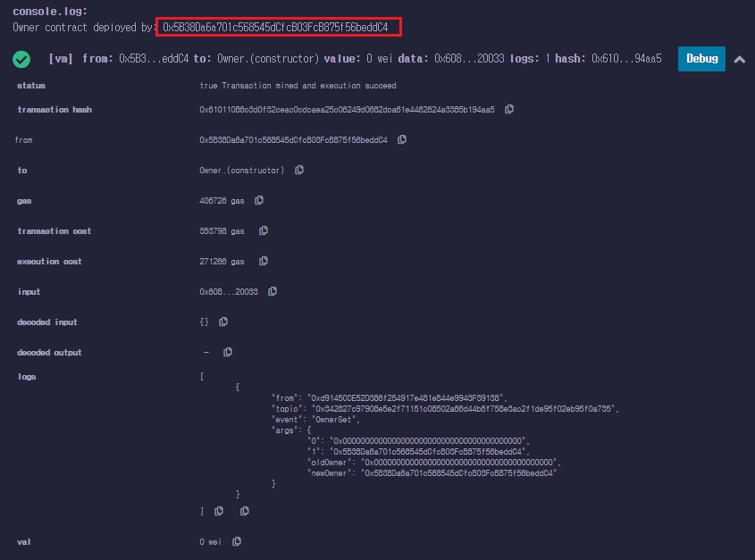The height and width of the screenshot is (560, 755).
Task: Copy the decoded input value
Action: (223, 322)
